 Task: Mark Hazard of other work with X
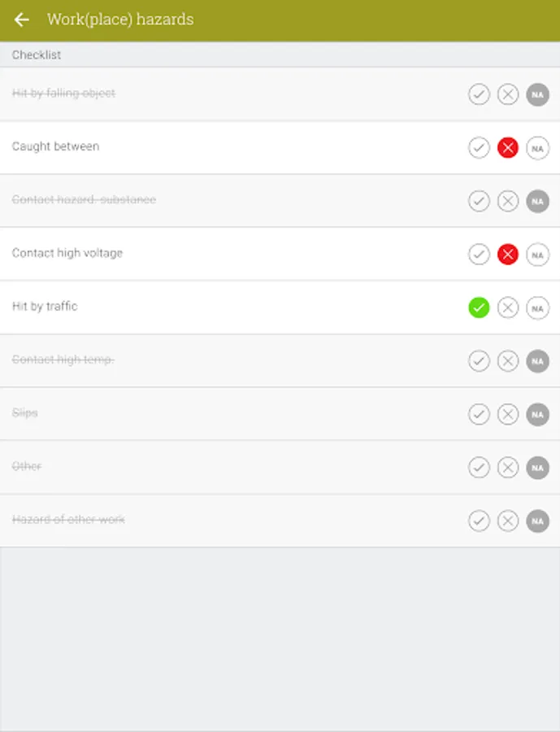click(x=508, y=521)
